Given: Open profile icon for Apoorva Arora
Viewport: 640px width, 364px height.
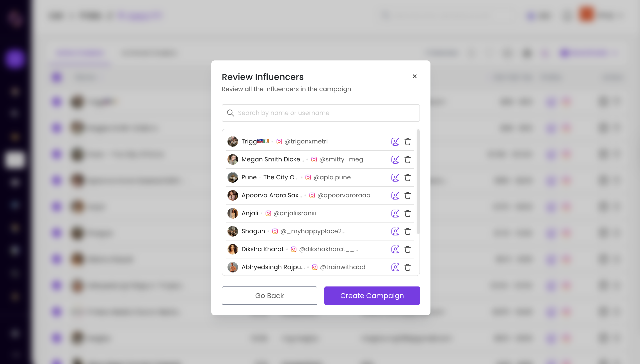Looking at the screenshot, I should click(395, 196).
